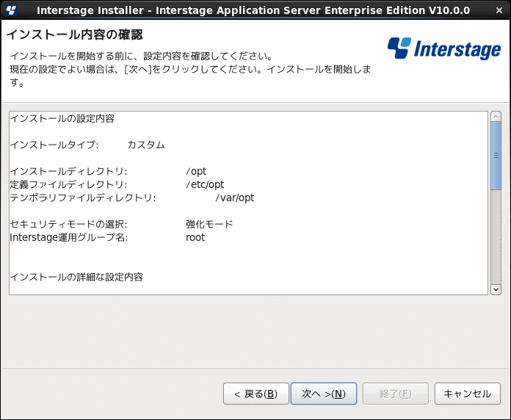Click the scrollbar up arrow

[x=496, y=116]
